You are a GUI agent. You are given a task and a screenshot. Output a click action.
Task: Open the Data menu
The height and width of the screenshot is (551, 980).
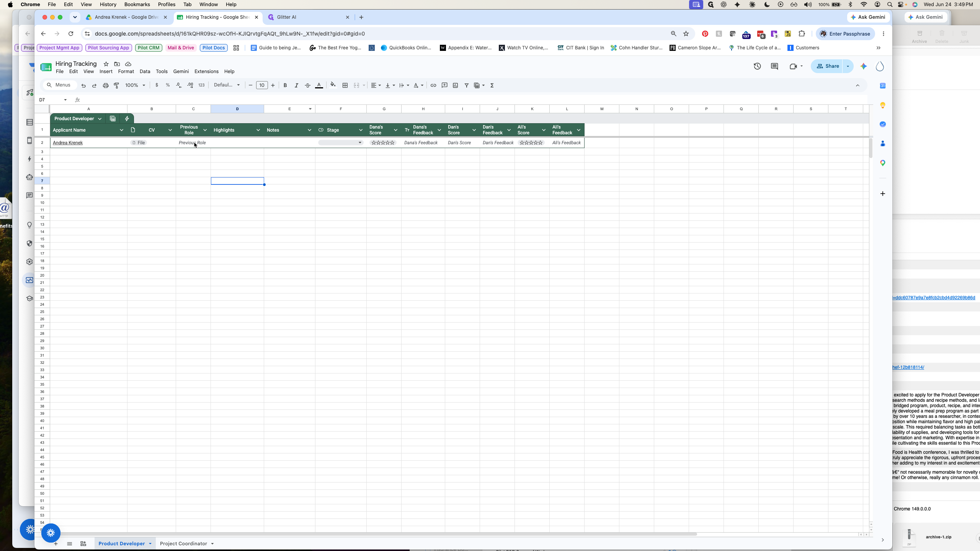click(x=145, y=72)
